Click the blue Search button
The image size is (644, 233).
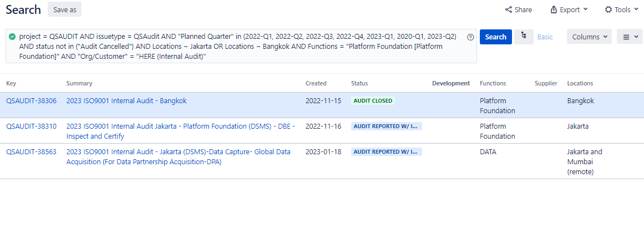coord(496,37)
